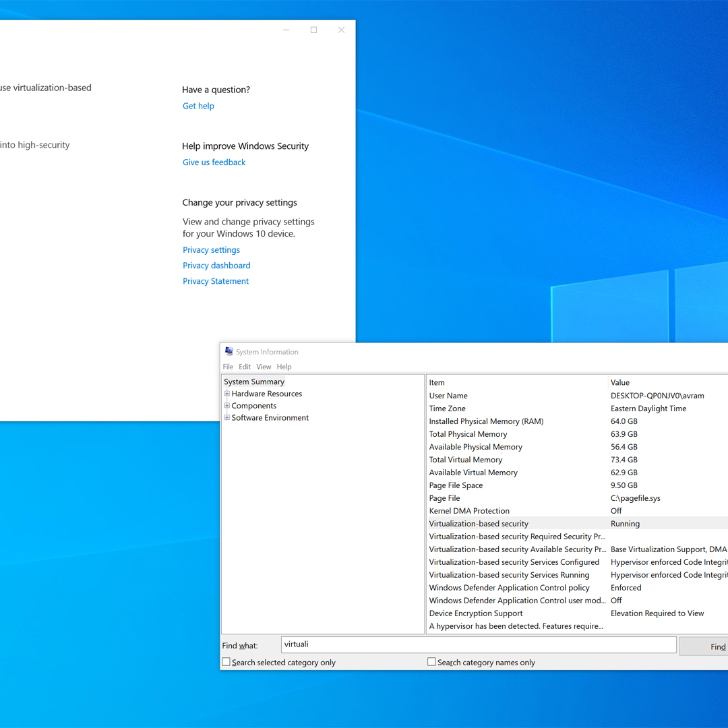Click the System Information title bar icon
The width and height of the screenshot is (728, 728).
click(x=229, y=351)
